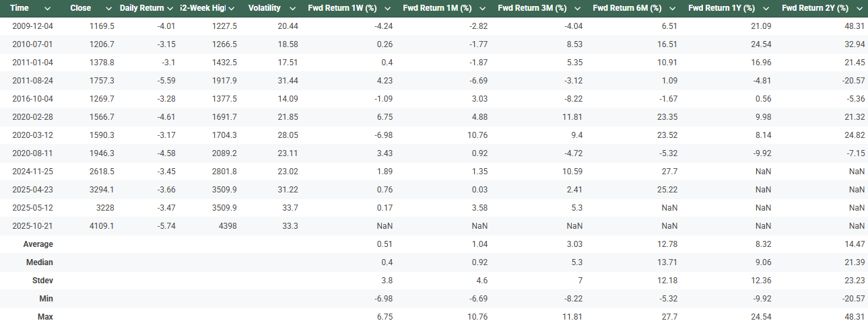Image resolution: width=868 pixels, height=325 pixels.
Task: Click Volatility cell 20.44
Action: point(288,26)
